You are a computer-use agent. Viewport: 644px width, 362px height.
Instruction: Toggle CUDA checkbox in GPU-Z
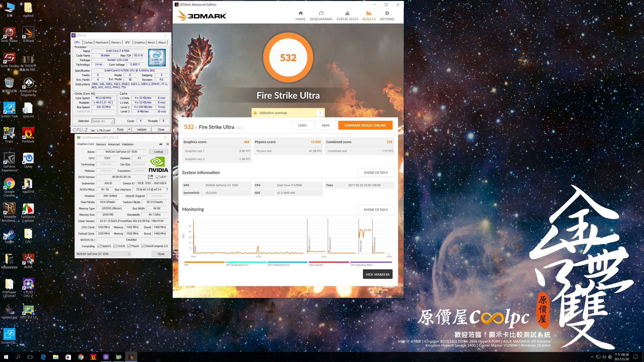pyautogui.click(x=115, y=246)
